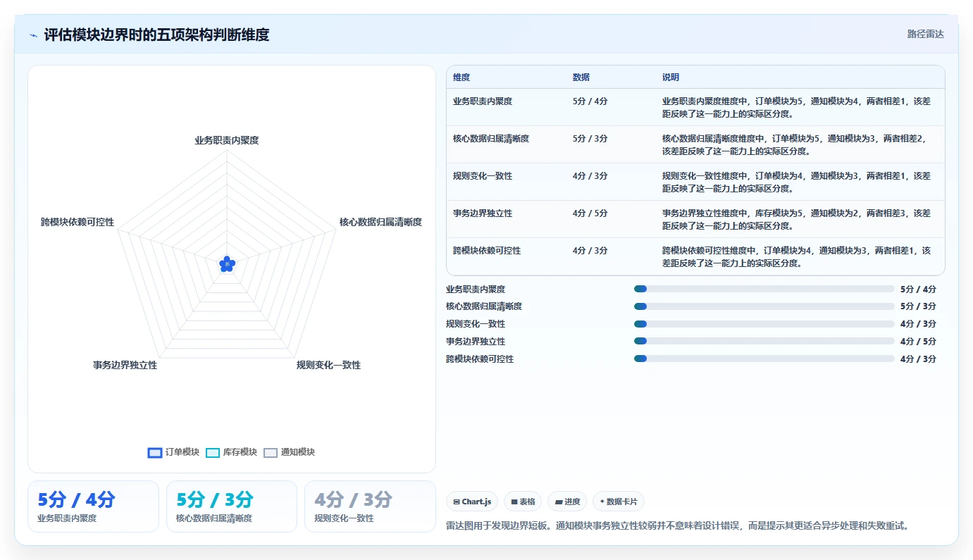Click 4分 / 5分 in the table's 事务边界独立性 row
Image resolution: width=973 pixels, height=560 pixels.
click(x=590, y=213)
